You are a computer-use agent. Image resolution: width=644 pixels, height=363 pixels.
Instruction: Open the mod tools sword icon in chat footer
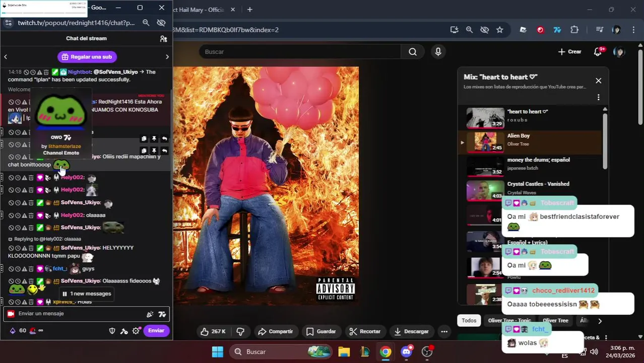[x=124, y=331]
